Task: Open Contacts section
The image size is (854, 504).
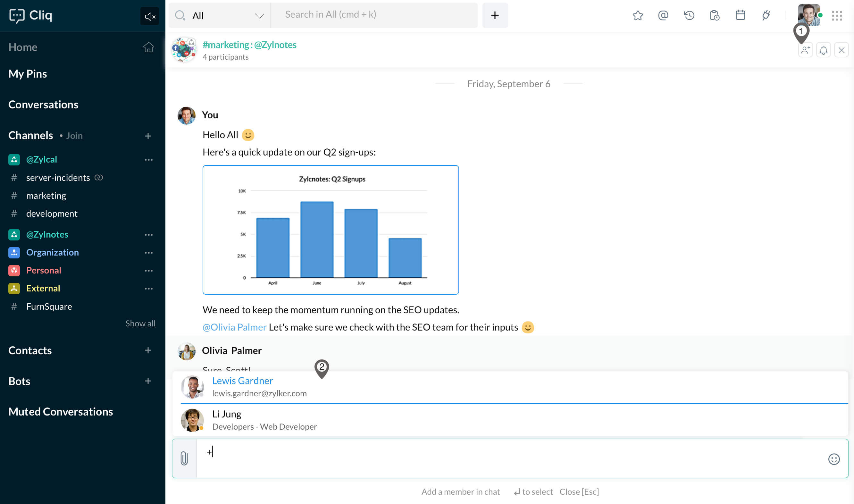Action: click(x=30, y=350)
